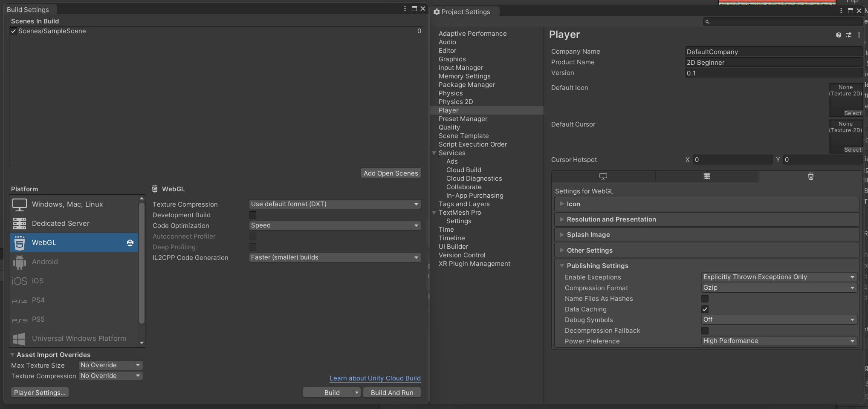Click Unity icon on WebGL row
868x409 pixels.
130,243
